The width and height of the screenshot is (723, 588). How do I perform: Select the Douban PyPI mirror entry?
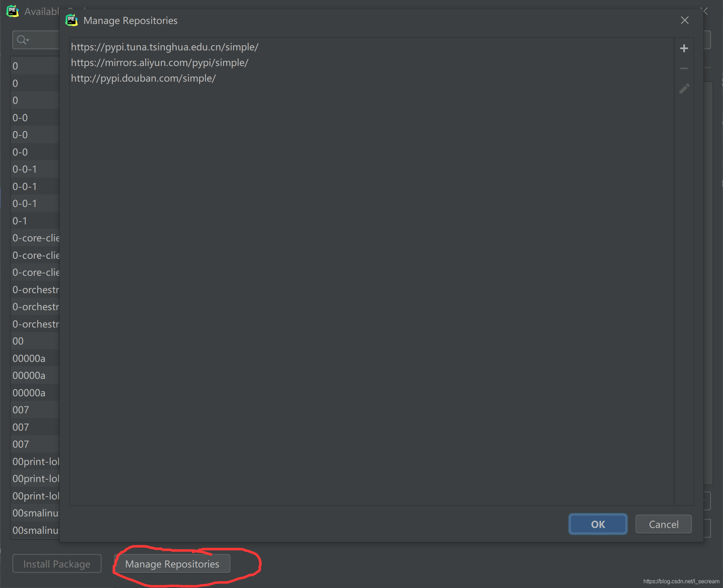[143, 78]
